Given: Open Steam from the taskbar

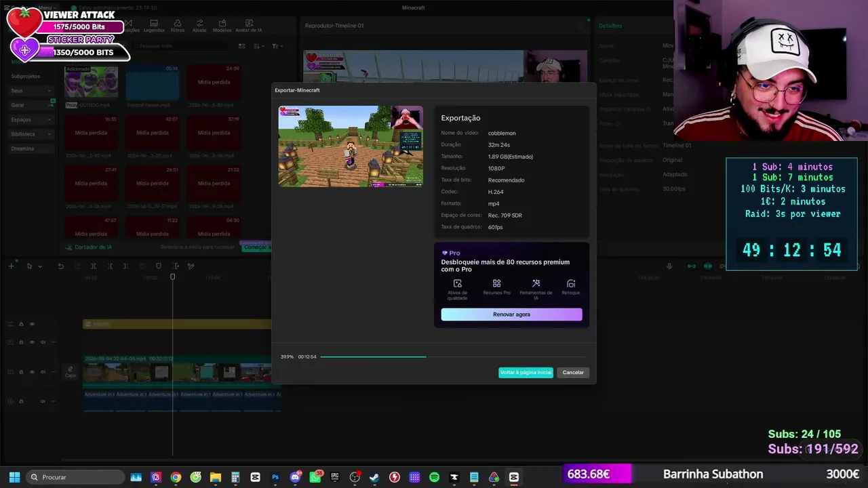Looking at the screenshot, I should [x=374, y=477].
